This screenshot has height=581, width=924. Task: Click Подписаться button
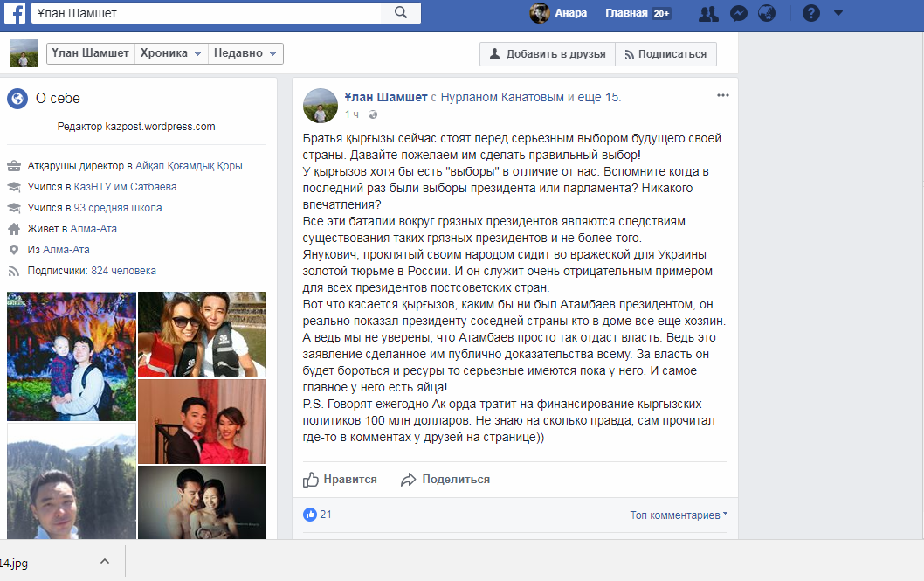coord(665,54)
